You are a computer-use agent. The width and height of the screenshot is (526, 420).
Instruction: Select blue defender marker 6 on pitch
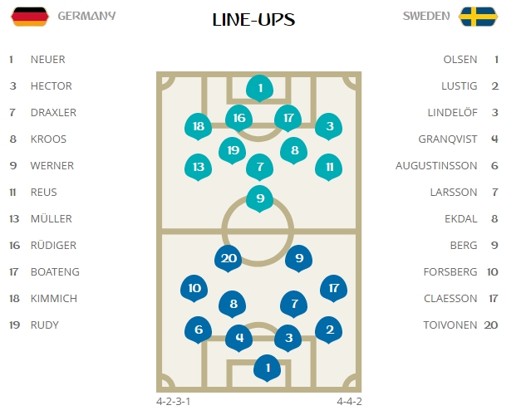199,330
